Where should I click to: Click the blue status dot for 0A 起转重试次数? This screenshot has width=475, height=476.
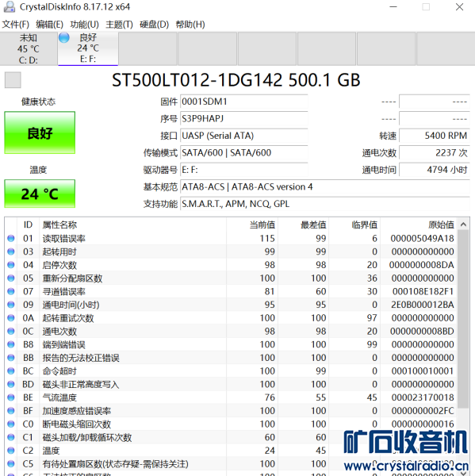tap(11, 318)
